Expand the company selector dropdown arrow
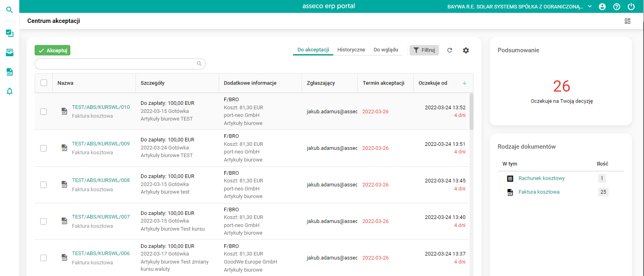The image size is (644, 276). [590, 6]
